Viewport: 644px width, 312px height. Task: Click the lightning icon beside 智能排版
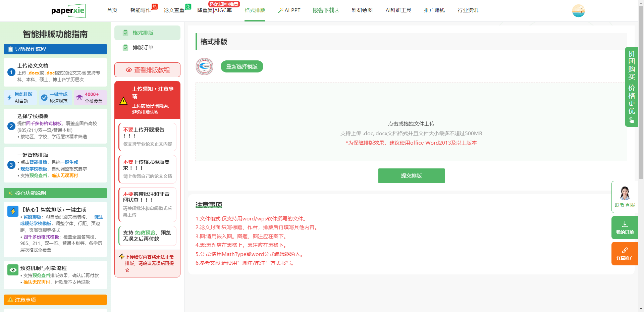click(x=9, y=98)
